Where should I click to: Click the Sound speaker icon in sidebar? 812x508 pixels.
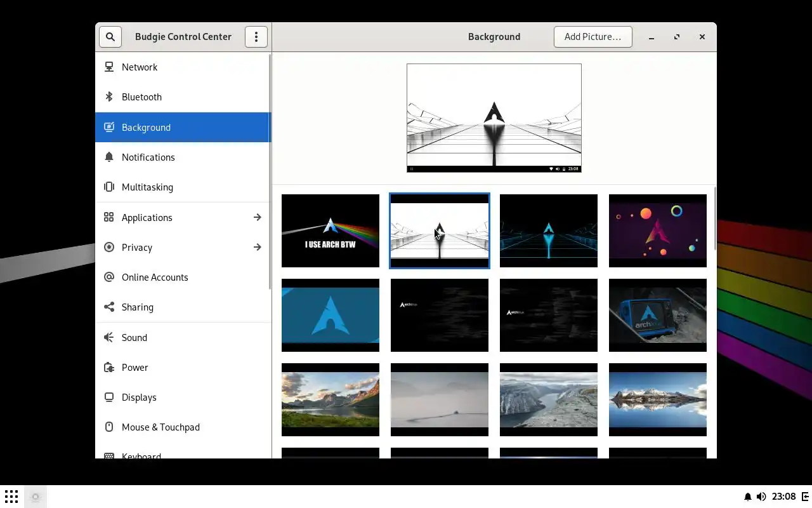coord(109,337)
